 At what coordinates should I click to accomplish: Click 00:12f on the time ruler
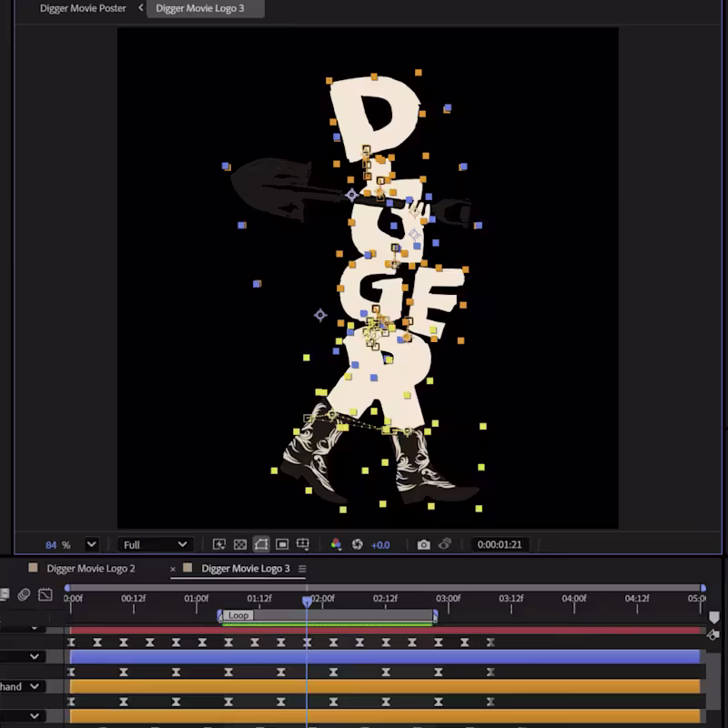click(x=133, y=598)
